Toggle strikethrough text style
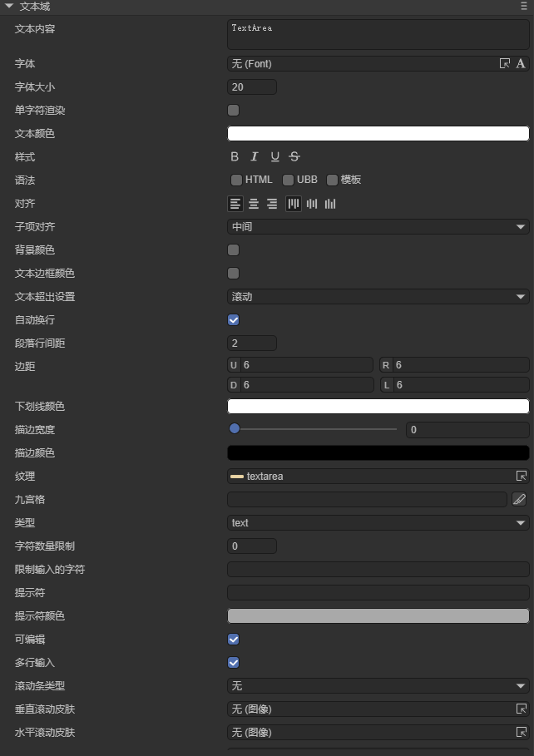Screen dimensions: 534x756 coord(294,156)
